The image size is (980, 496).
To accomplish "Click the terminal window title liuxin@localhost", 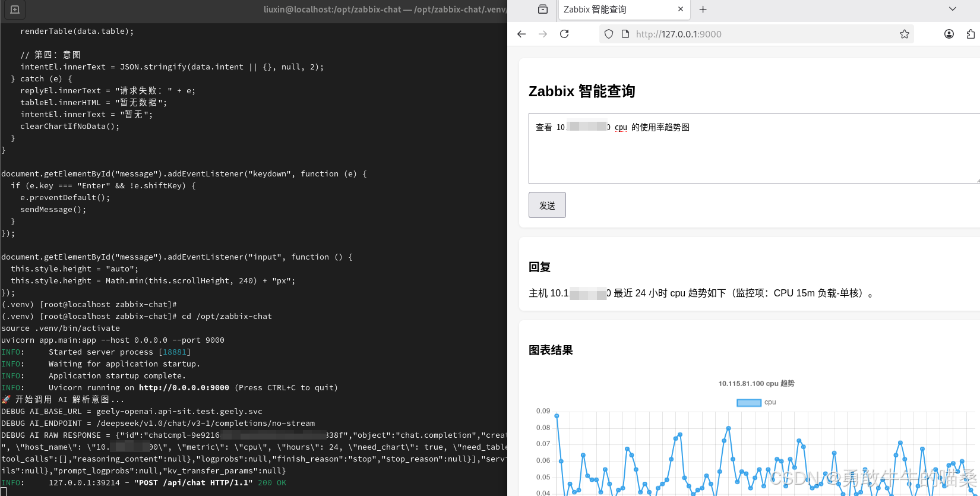I will point(385,10).
